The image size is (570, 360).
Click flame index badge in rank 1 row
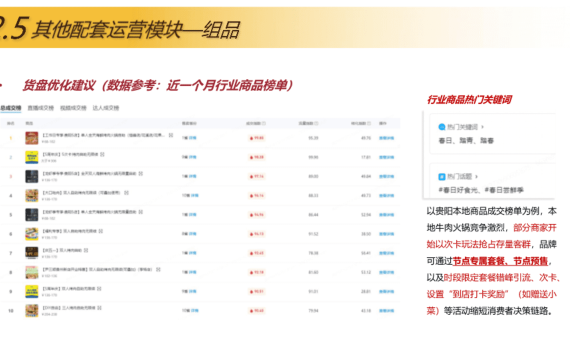tap(257, 138)
